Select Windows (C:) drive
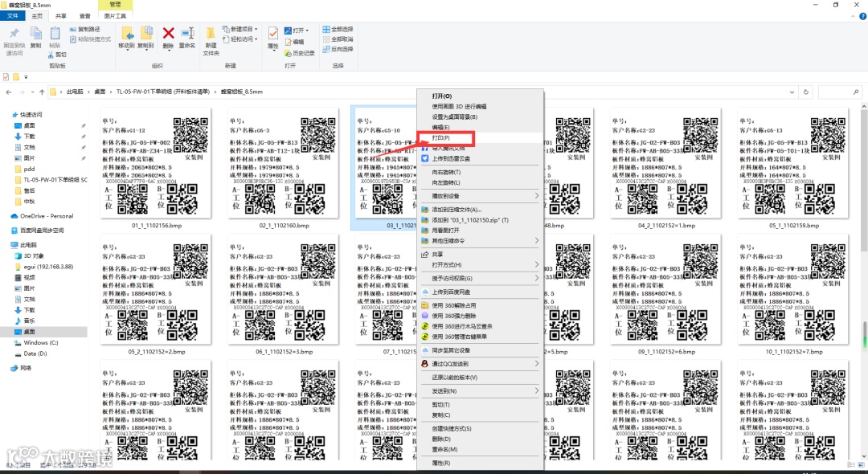The image size is (868, 474). [40, 342]
